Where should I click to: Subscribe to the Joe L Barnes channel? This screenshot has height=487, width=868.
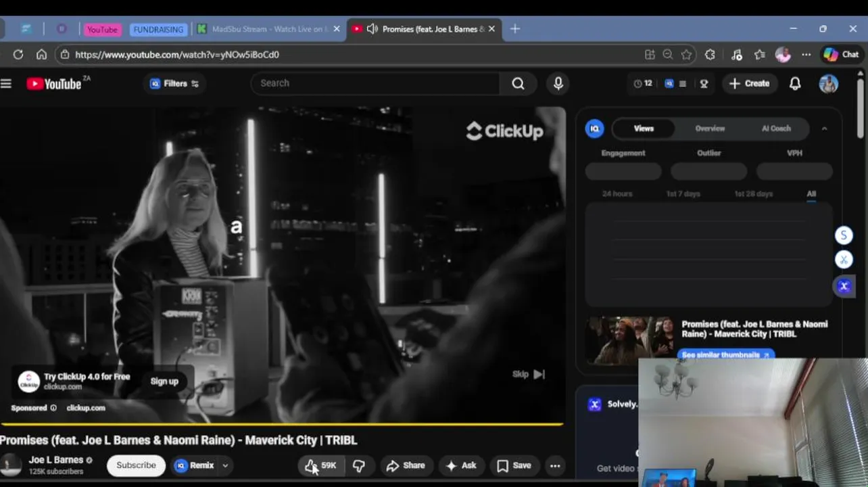[x=136, y=465]
